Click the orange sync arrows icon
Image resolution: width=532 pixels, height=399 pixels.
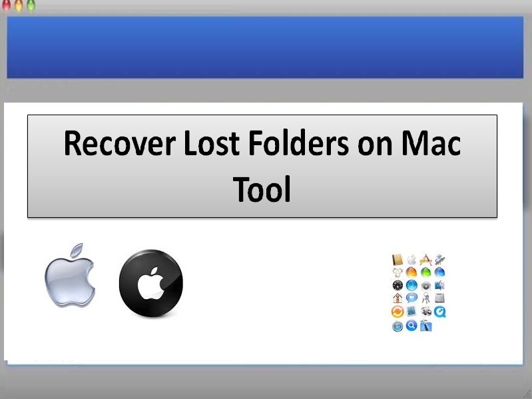[x=398, y=312]
